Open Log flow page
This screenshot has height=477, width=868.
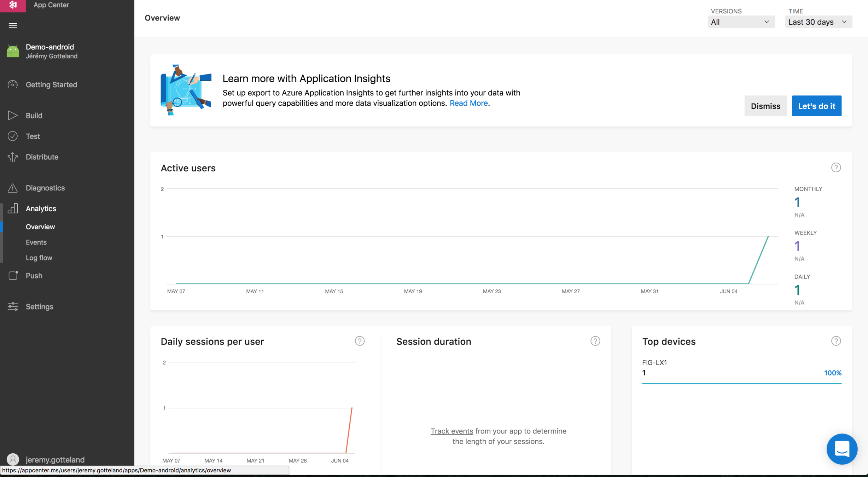[x=39, y=258]
